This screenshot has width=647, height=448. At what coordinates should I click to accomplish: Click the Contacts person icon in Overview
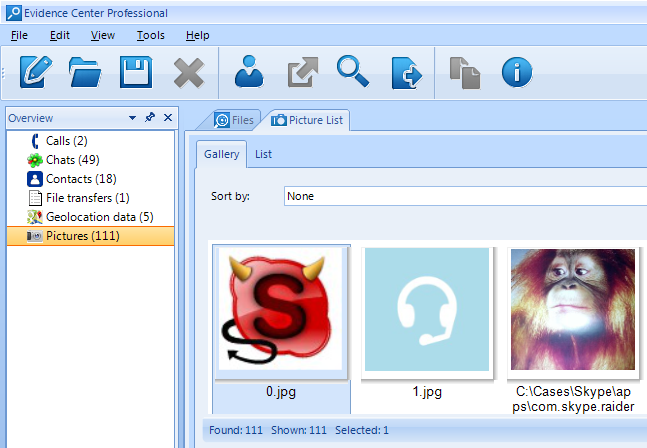tap(35, 179)
